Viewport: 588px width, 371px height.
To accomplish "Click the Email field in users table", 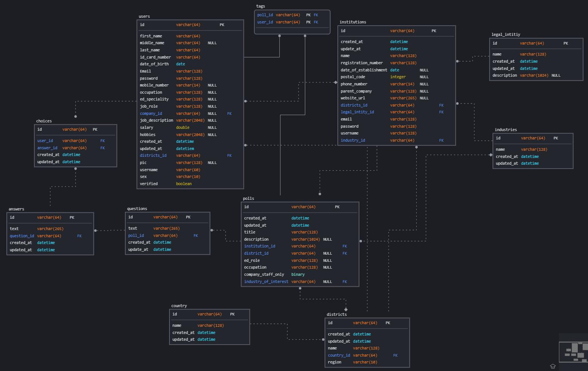I will tap(190, 71).
